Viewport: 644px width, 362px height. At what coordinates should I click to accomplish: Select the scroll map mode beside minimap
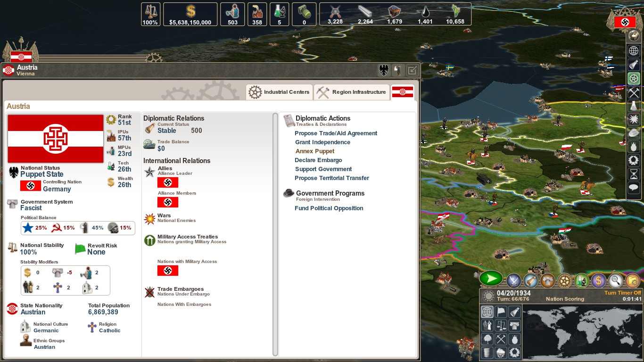[x=514, y=312]
